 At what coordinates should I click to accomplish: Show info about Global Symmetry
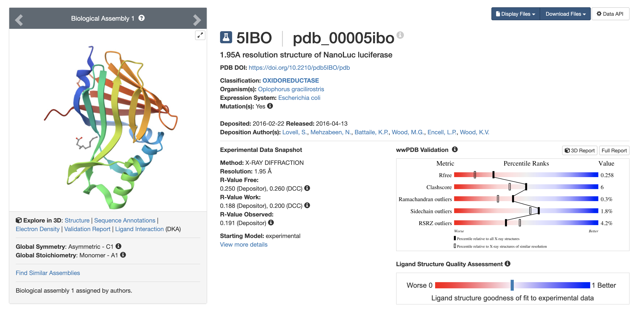coord(119,246)
